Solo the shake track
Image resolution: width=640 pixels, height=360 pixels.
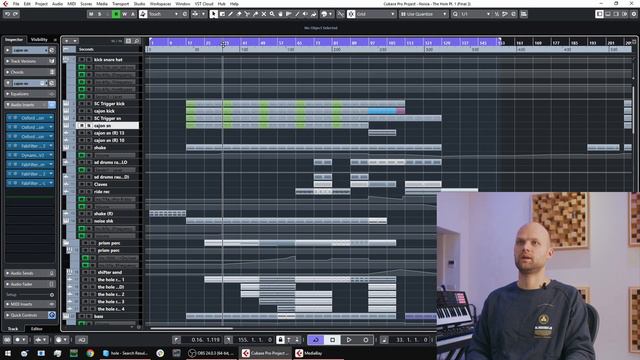[89, 148]
